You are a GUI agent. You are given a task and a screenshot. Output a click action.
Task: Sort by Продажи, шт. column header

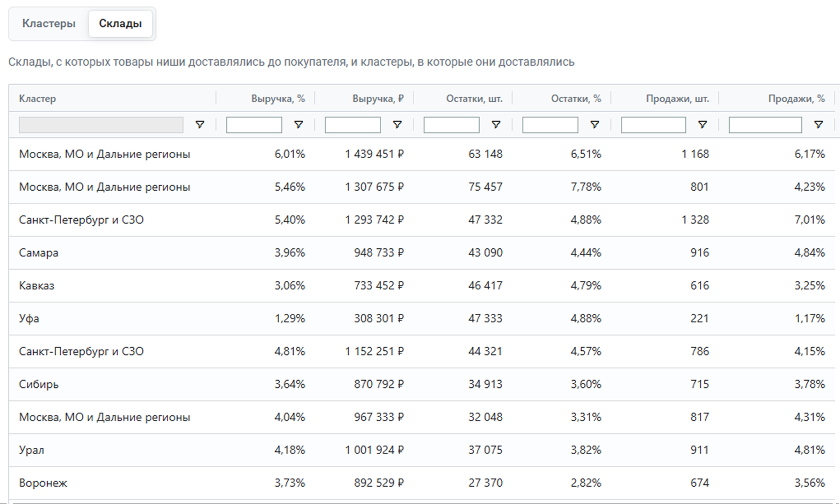(677, 99)
